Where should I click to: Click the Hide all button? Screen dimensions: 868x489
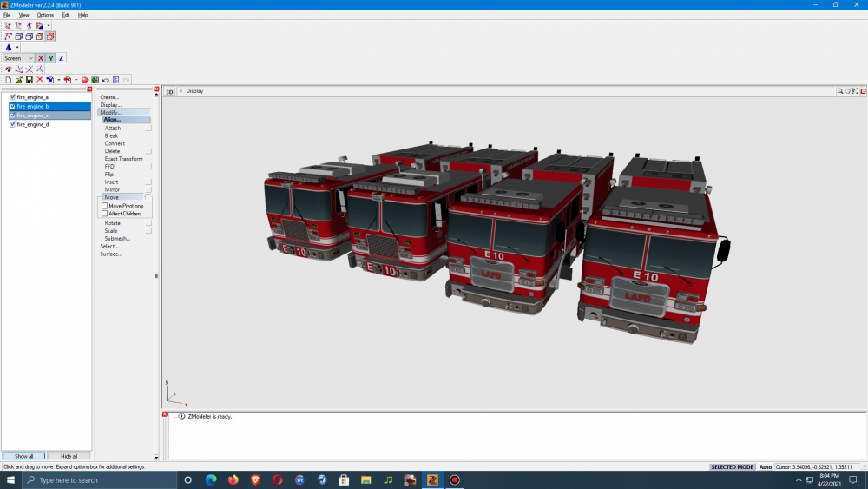69,456
